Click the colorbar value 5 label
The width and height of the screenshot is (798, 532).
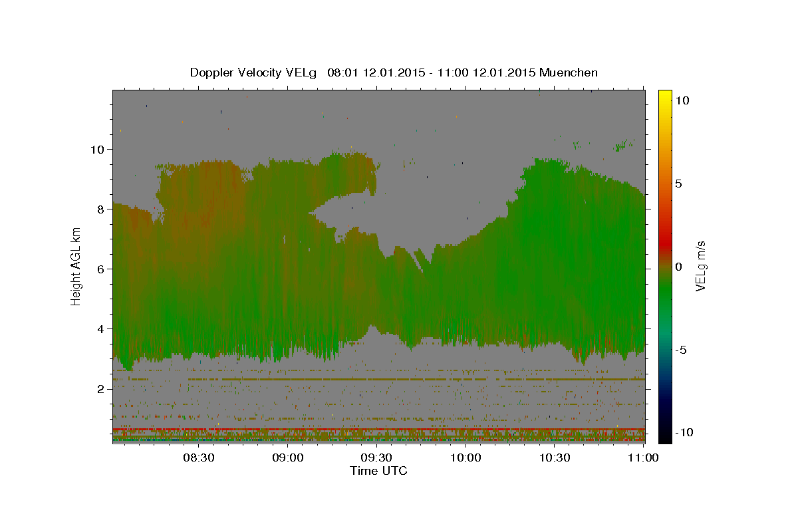coord(679,184)
